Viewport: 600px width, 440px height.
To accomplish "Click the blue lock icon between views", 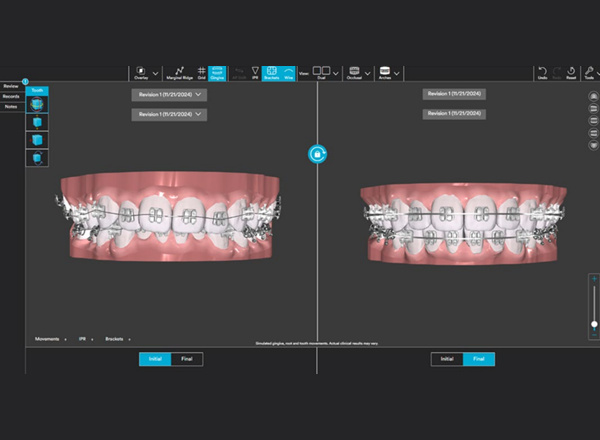I will 318,154.
